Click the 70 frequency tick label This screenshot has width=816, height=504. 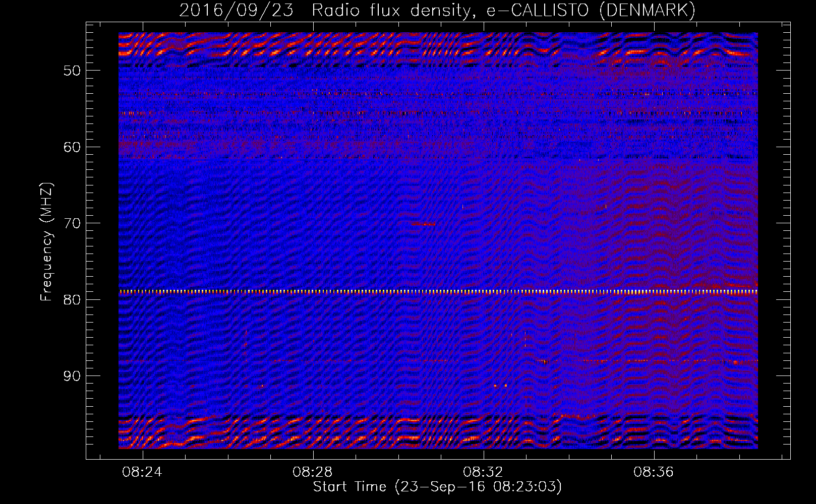(72, 223)
